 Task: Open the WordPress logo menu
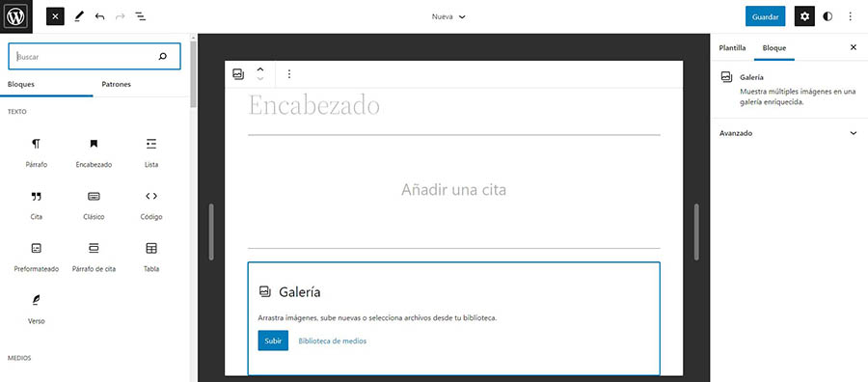(16, 16)
